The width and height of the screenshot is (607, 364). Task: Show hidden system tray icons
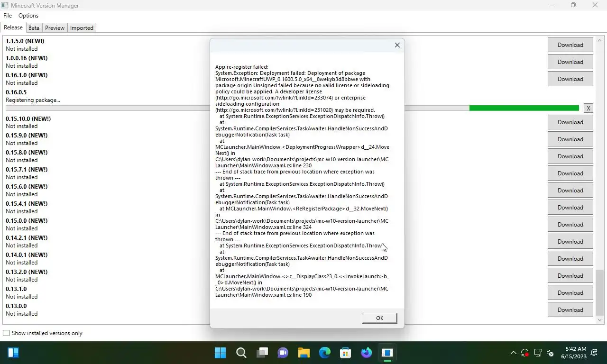point(513,353)
